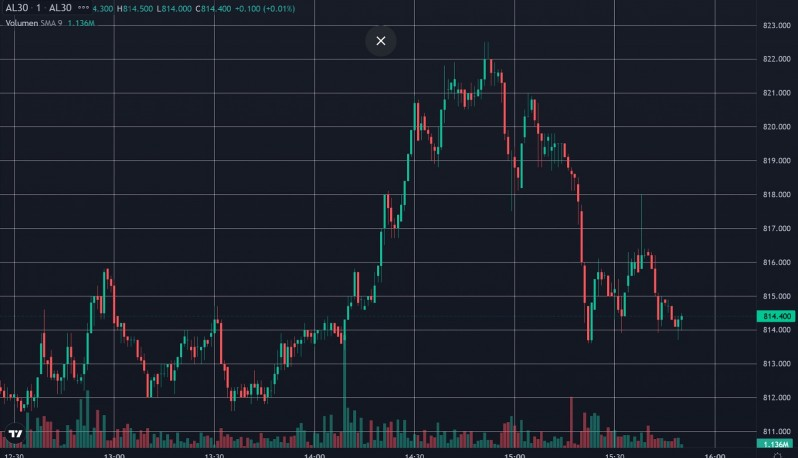798x458 pixels.
Task: Click the 15:00 time axis label
Action: pyautogui.click(x=513, y=454)
